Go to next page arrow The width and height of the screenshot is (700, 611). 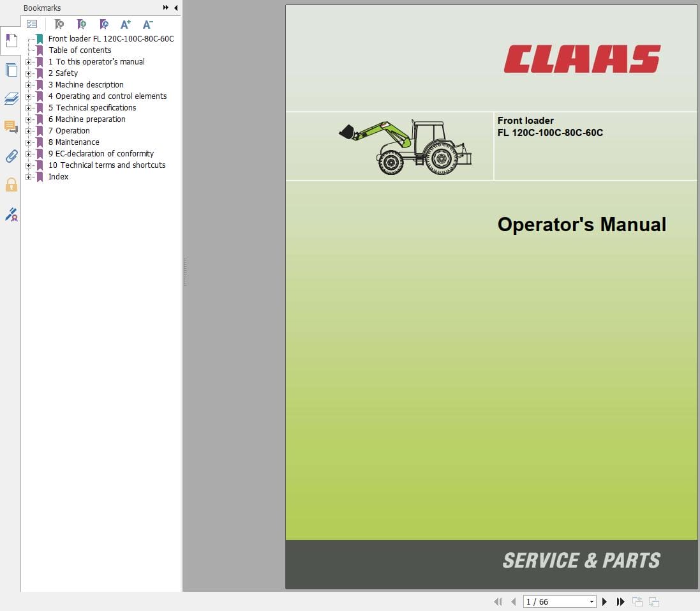point(604,601)
